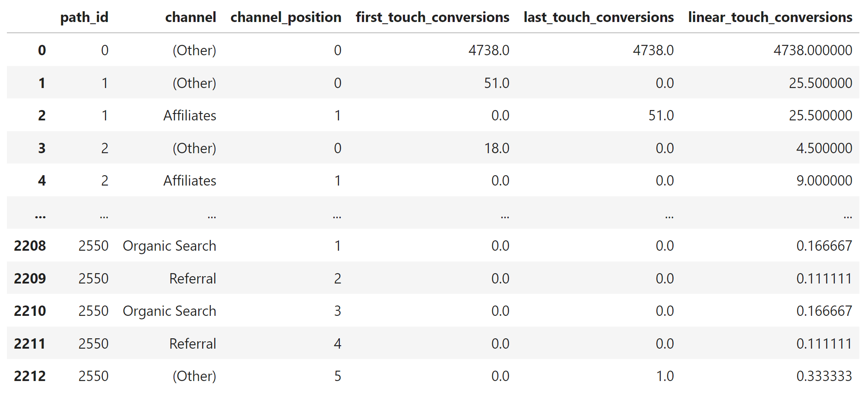
Task: Click the last_touch_conversions column header
Action: click(599, 17)
